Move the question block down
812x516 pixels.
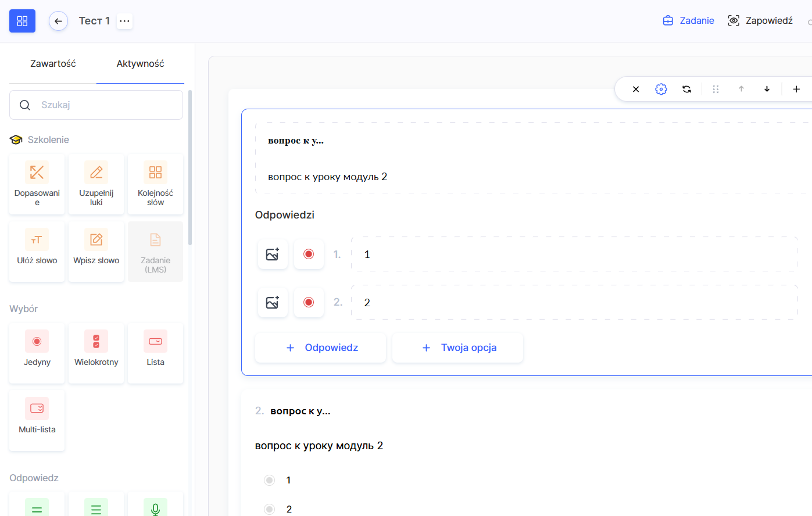pyautogui.click(x=767, y=89)
